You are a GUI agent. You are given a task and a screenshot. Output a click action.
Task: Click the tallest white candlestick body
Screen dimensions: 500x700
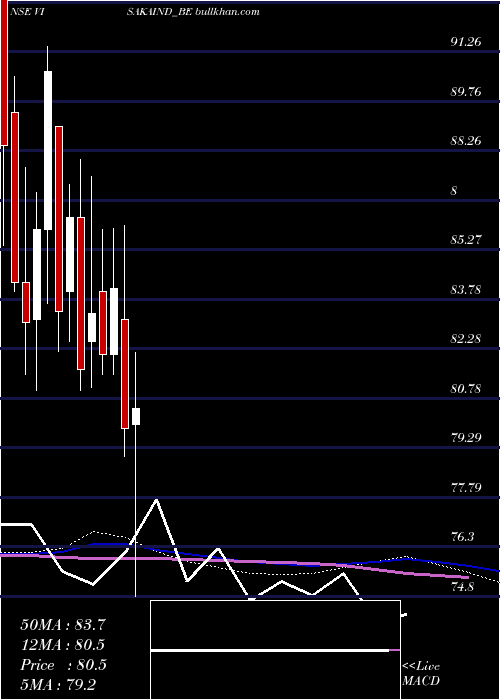point(48,150)
